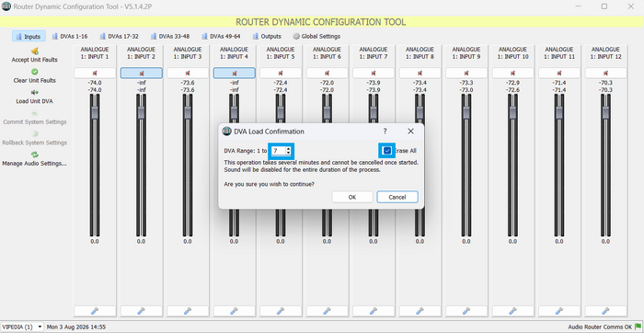The width and height of the screenshot is (644, 333).
Task: Open Input 5 wrench settings
Action: coord(281,311)
